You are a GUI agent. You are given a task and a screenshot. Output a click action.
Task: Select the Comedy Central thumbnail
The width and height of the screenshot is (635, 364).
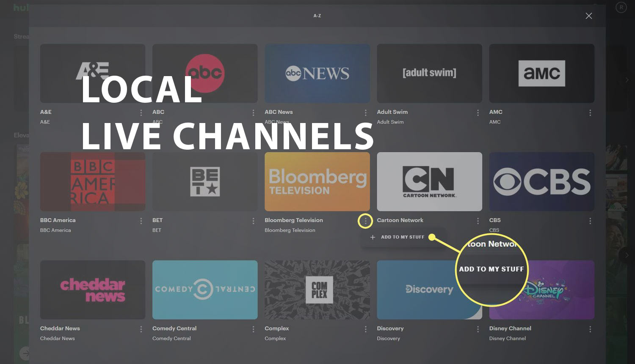point(205,290)
